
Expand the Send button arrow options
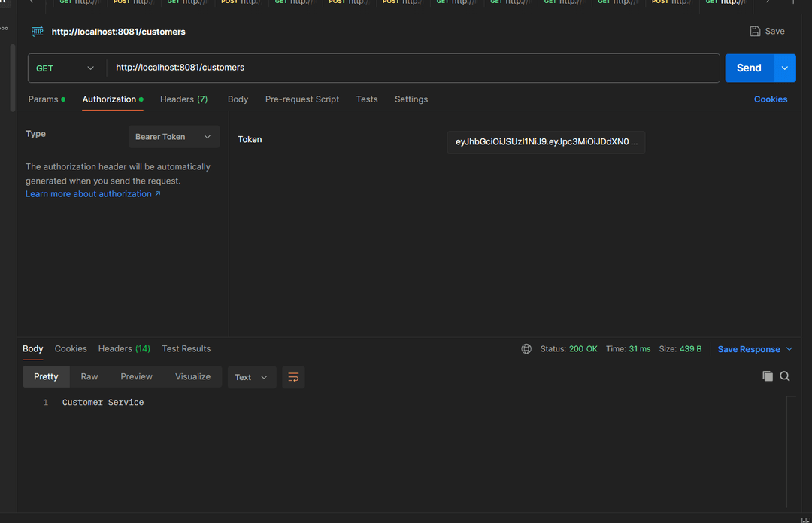784,68
